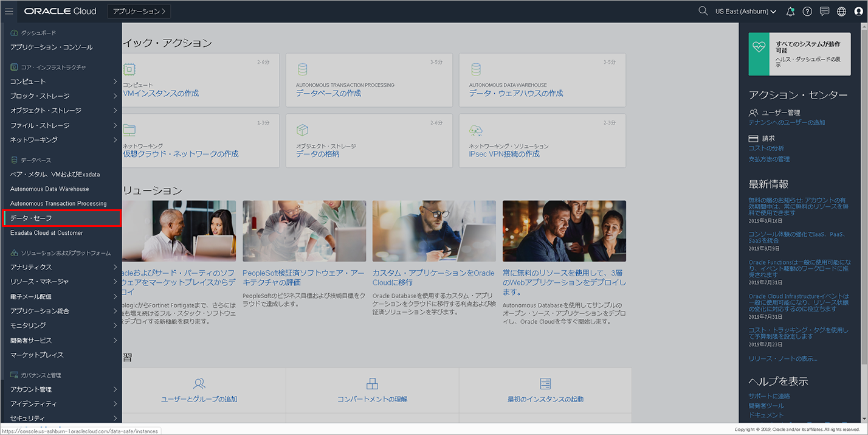Viewport: 868px width, 435px height.
Task: Expand the リソース・マネージャ submenu
Action: coord(115,282)
